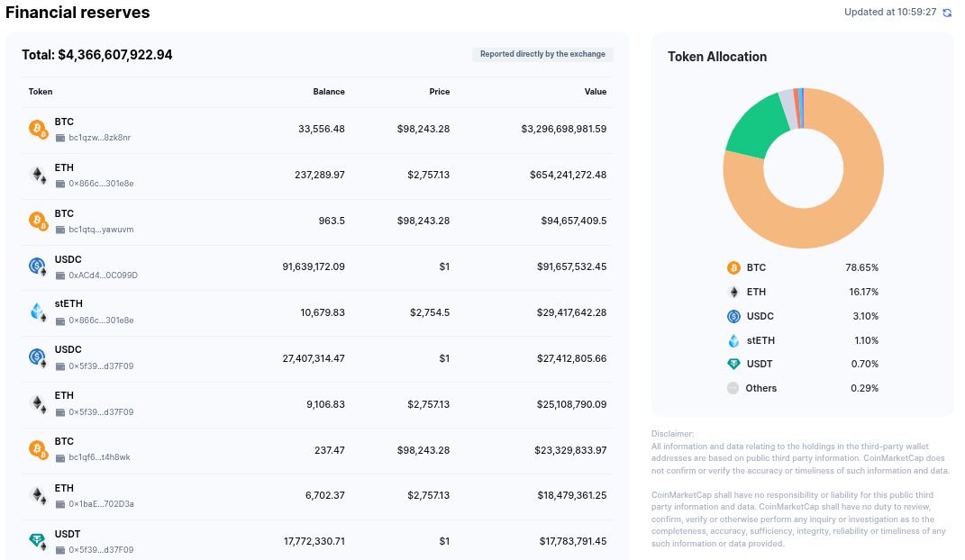This screenshot has height=560, width=965.
Task: Open wallet address bc1qf6...t4h8wk
Action: [100, 458]
